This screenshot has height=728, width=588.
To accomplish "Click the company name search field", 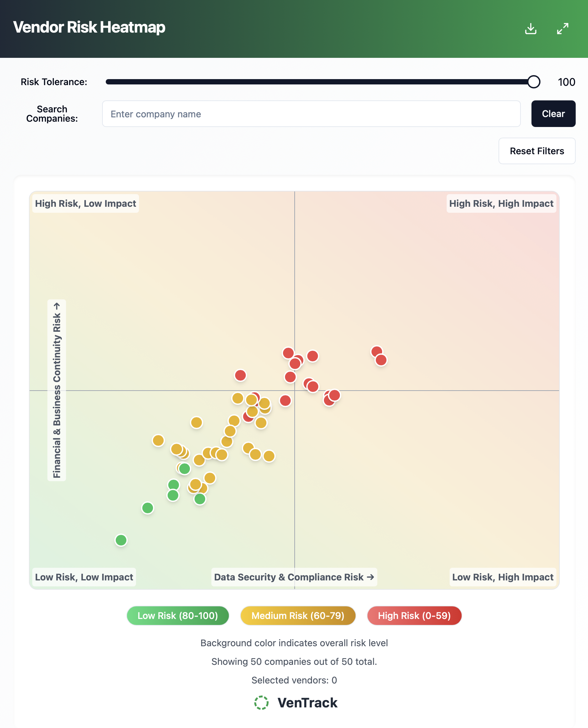I will pyautogui.click(x=311, y=114).
